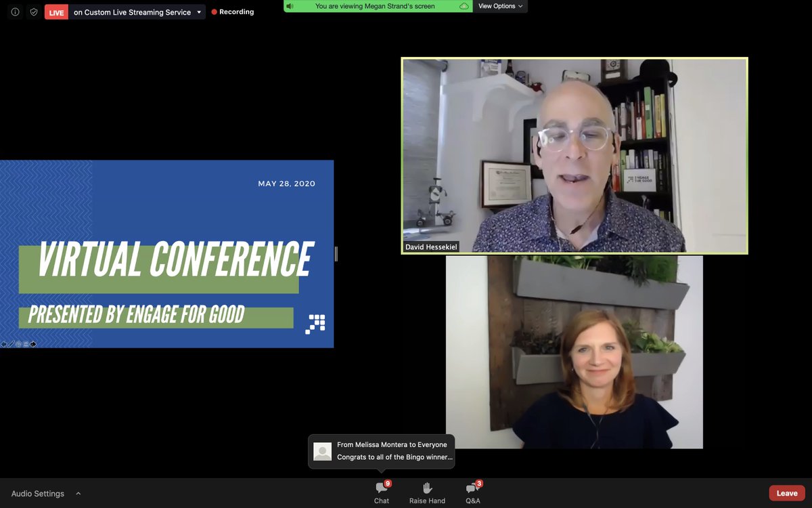Click the avatar in the chat notification

[323, 452]
